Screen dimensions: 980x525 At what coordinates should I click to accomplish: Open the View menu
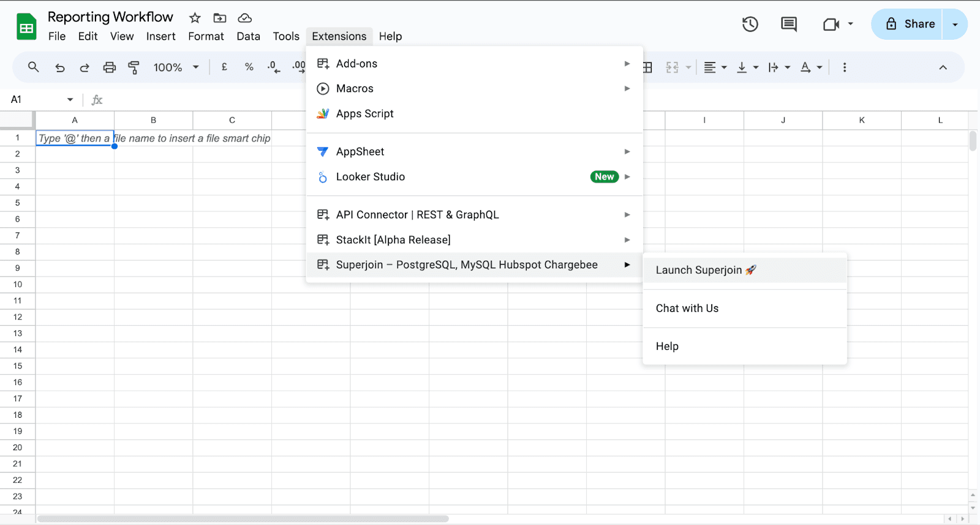click(122, 36)
